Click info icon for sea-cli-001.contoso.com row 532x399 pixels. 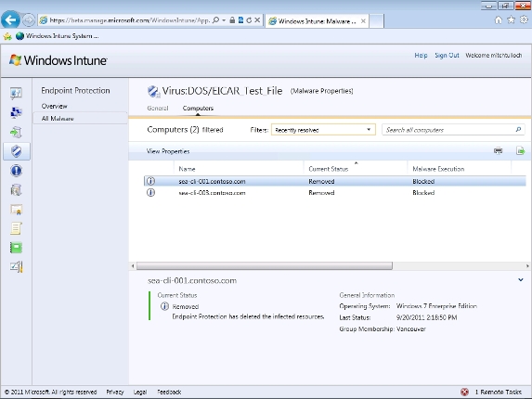pos(151,181)
